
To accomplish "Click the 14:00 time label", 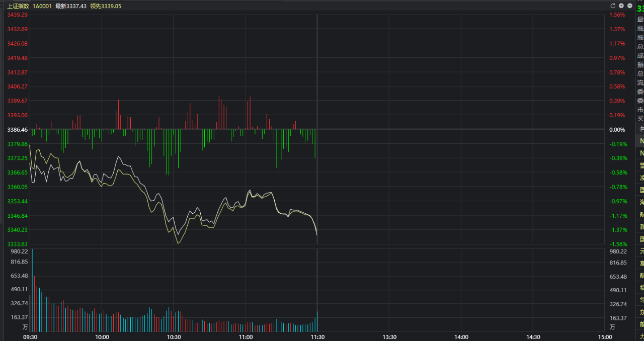I will point(461,337).
